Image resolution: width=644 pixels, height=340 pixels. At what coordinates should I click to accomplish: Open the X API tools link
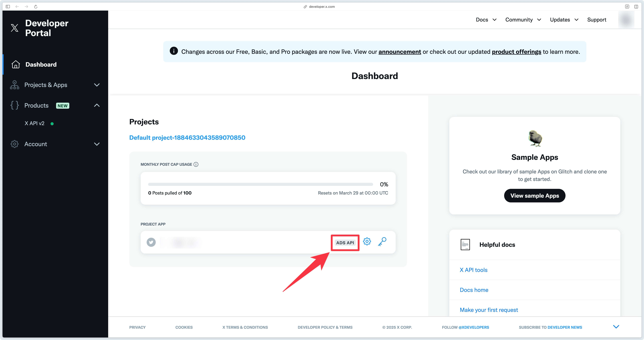point(473,270)
